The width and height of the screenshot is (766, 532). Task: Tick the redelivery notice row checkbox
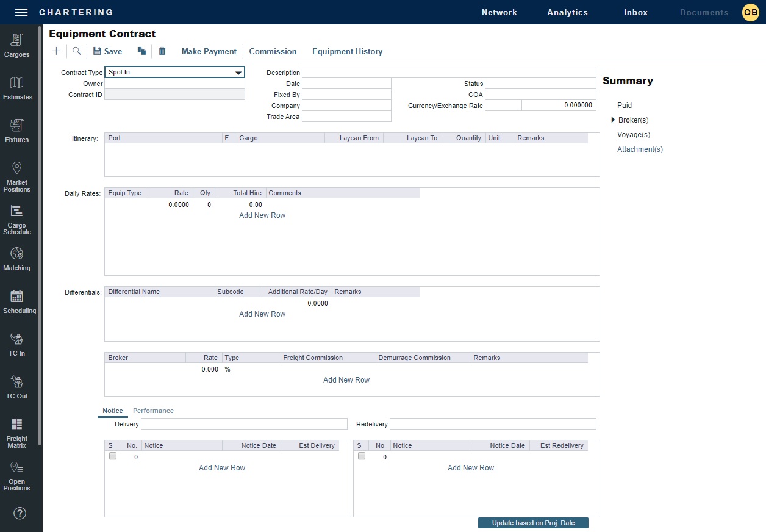click(x=362, y=456)
